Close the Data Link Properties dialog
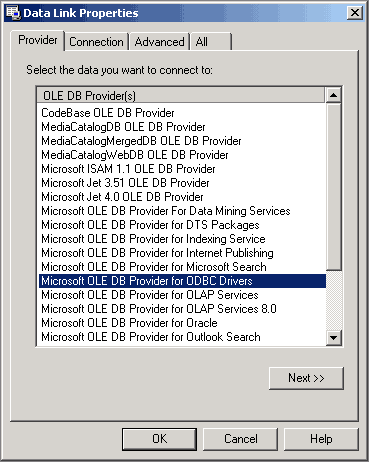 pyautogui.click(x=354, y=13)
